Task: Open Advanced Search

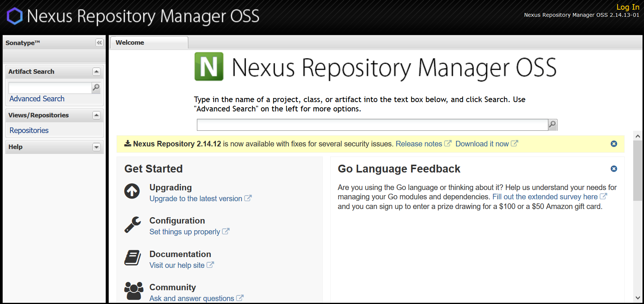Action: pyautogui.click(x=37, y=99)
